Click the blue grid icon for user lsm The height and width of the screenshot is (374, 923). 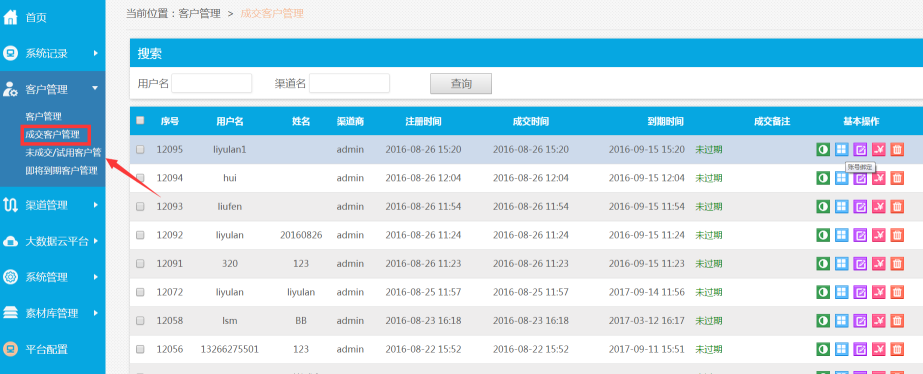click(842, 320)
